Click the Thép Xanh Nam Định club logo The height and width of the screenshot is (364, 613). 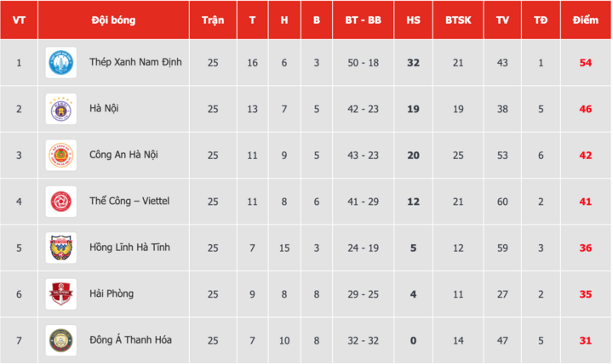click(60, 62)
